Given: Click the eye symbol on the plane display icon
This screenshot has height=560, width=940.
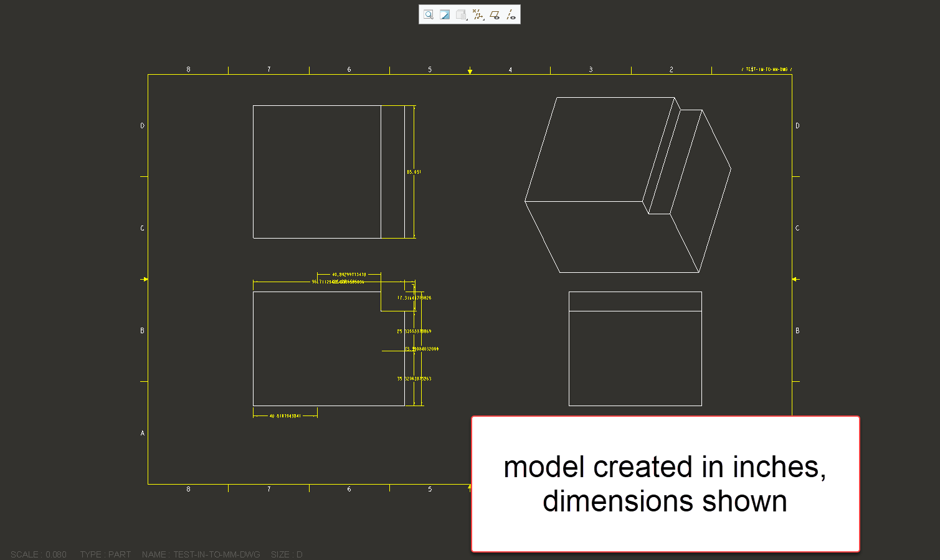Looking at the screenshot, I should point(496,17).
